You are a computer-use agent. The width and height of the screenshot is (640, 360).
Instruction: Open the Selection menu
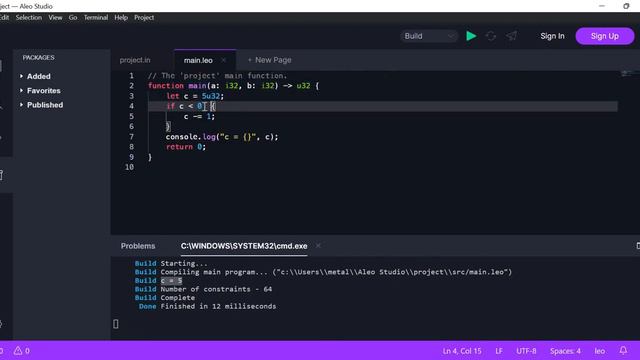[29, 18]
